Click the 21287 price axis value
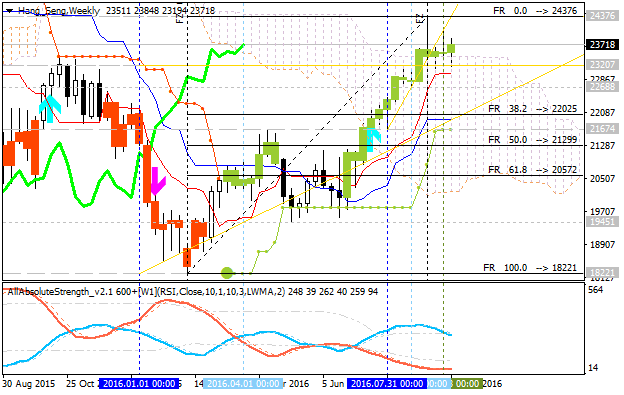Viewport: 624px width, 395px height. point(603,146)
